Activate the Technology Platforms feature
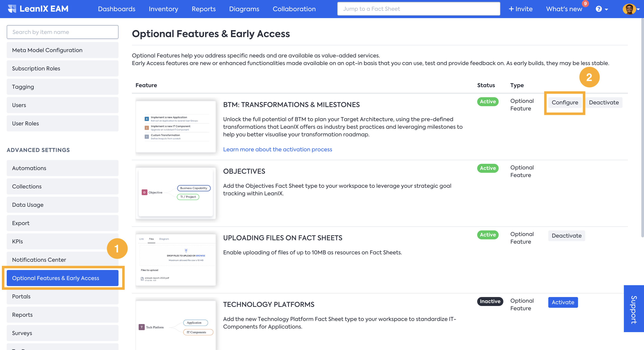The width and height of the screenshot is (644, 350). click(563, 302)
